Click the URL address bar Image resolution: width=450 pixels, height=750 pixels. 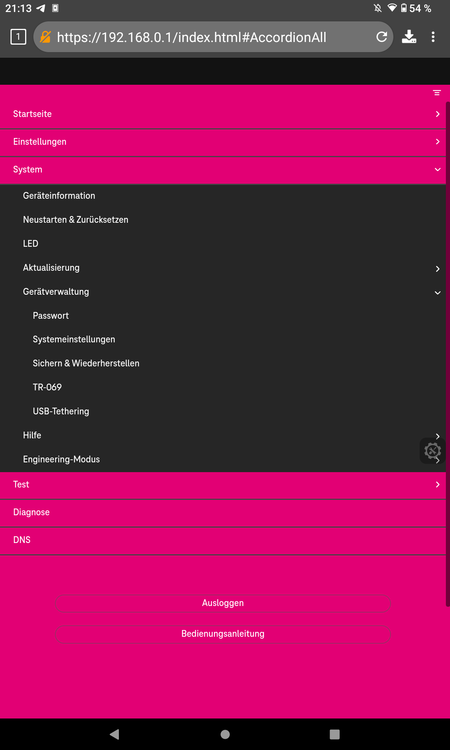tap(213, 37)
